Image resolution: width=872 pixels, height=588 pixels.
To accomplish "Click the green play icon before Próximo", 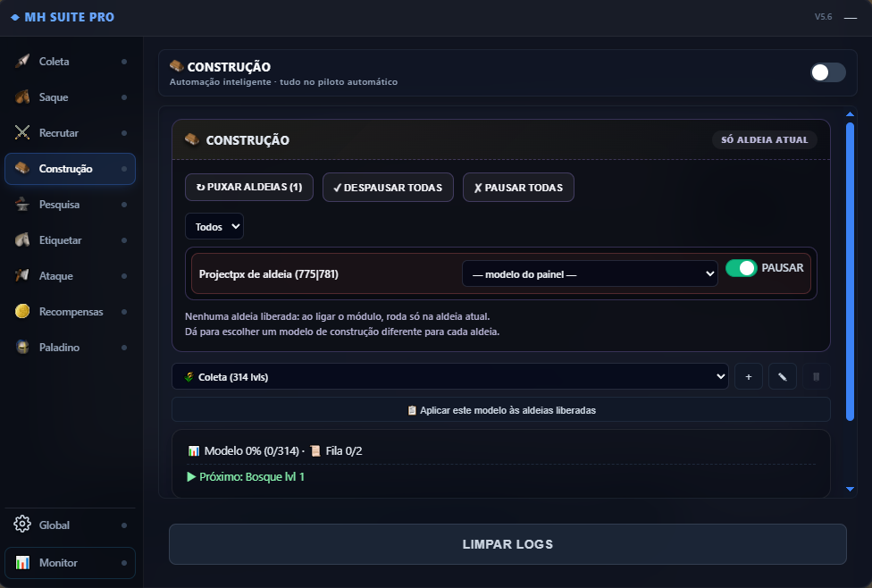I will [x=191, y=476].
